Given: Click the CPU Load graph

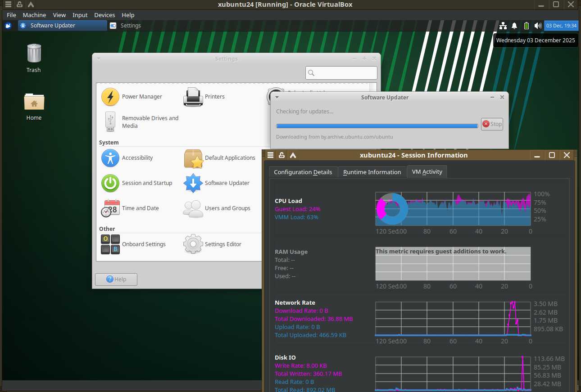Looking at the screenshot, I should coord(453,209).
